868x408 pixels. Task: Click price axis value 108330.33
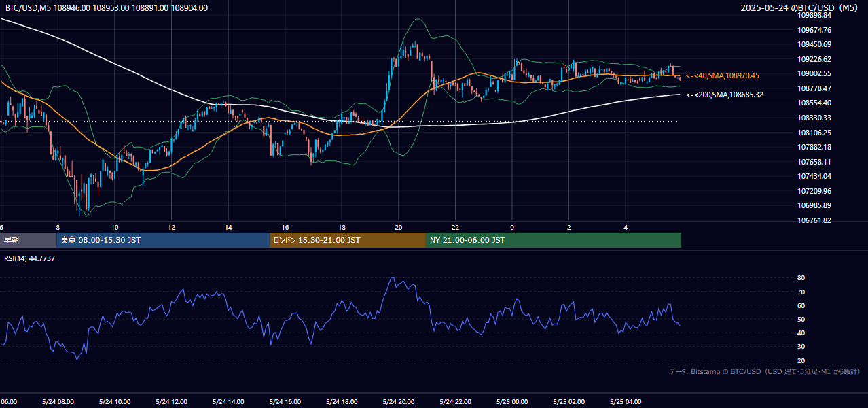click(x=814, y=118)
